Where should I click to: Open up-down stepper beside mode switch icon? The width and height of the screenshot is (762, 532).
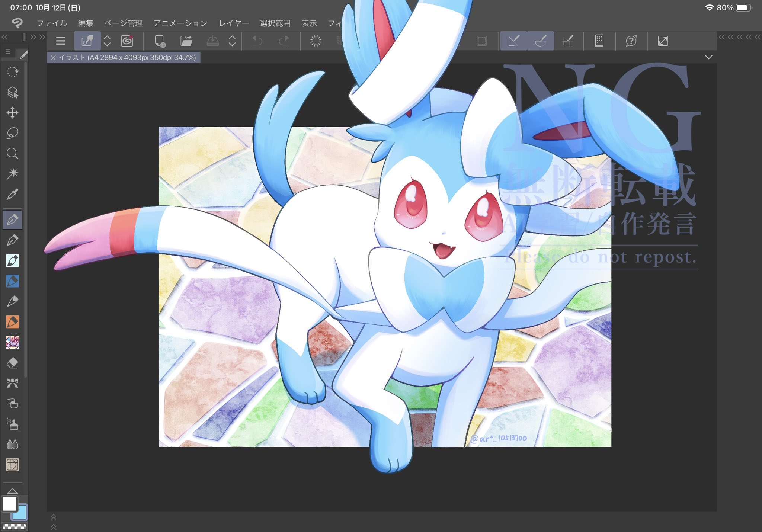pyautogui.click(x=107, y=41)
